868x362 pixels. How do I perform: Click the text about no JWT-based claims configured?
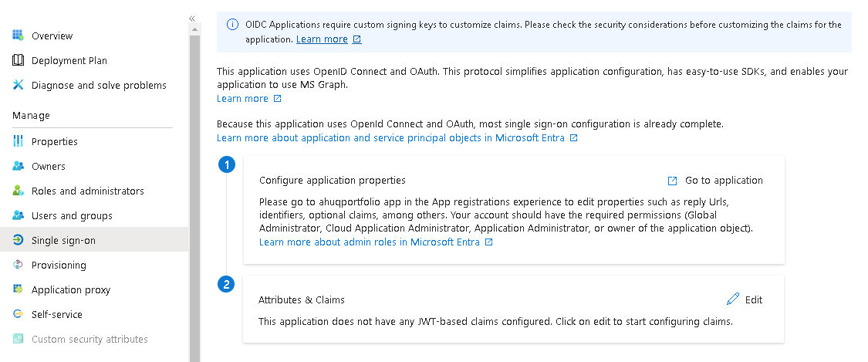495,321
